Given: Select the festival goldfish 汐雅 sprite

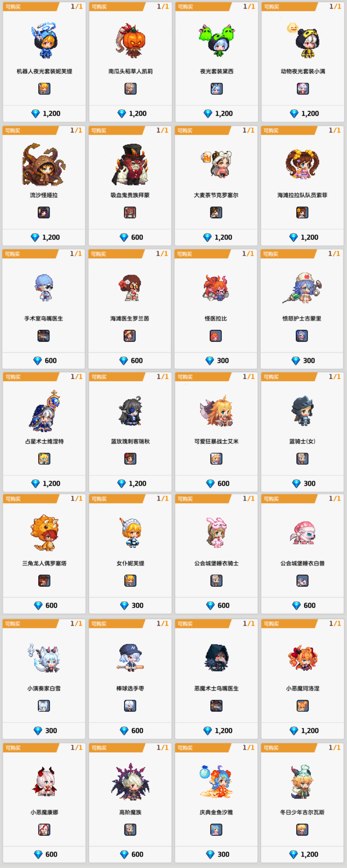Looking at the screenshot, I should tap(216, 782).
